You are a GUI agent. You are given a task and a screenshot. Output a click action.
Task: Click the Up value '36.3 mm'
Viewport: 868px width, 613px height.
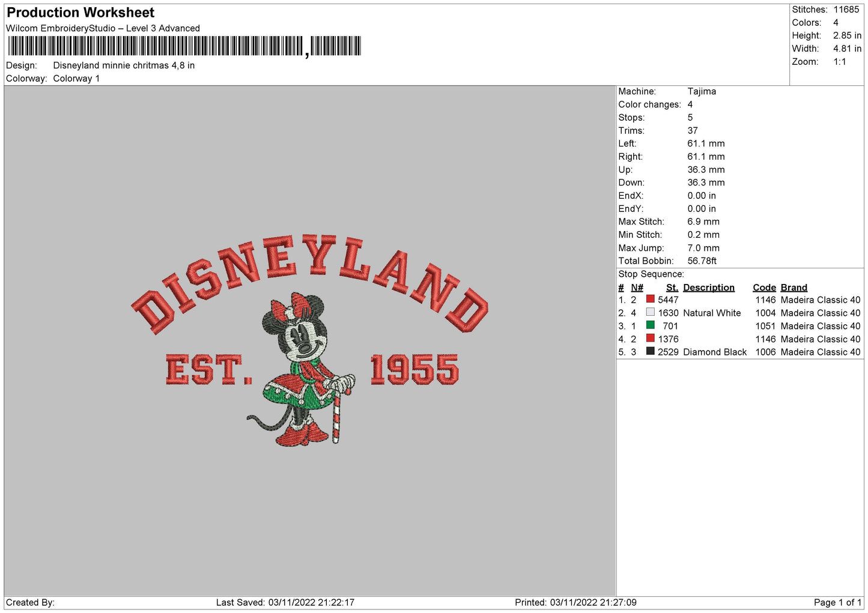(x=706, y=169)
